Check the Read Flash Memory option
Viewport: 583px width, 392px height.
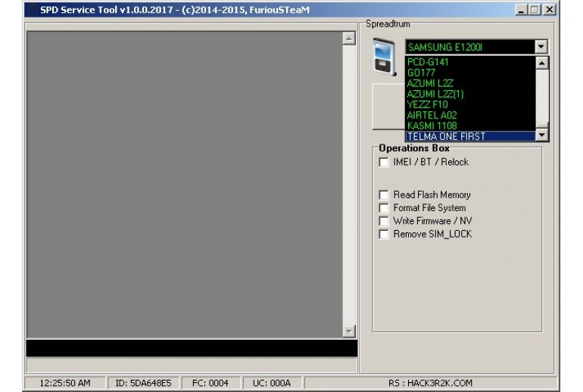(x=384, y=195)
